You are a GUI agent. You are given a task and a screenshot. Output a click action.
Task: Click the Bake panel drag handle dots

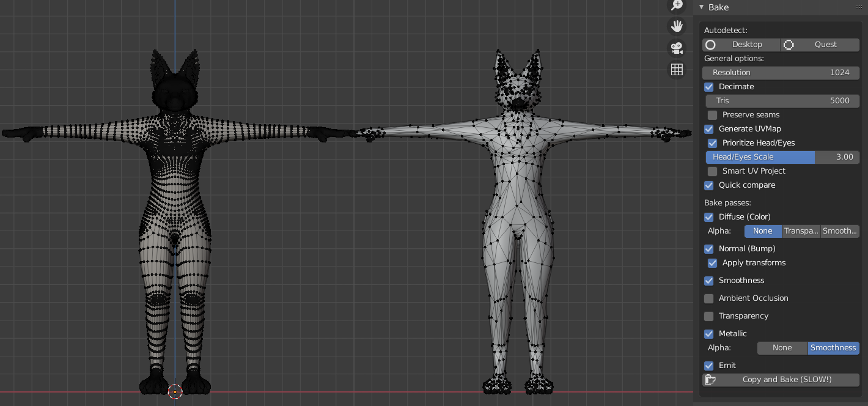858,7
